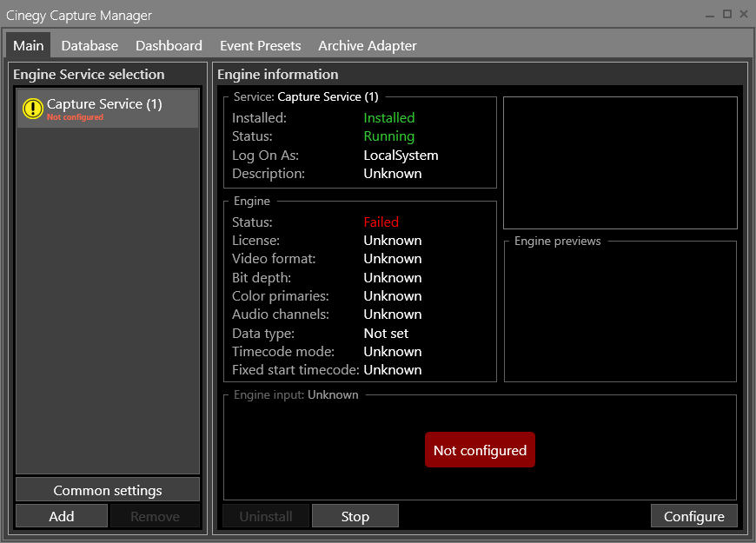Click the Bit depth label
Image resolution: width=756 pixels, height=543 pixels.
(262, 278)
